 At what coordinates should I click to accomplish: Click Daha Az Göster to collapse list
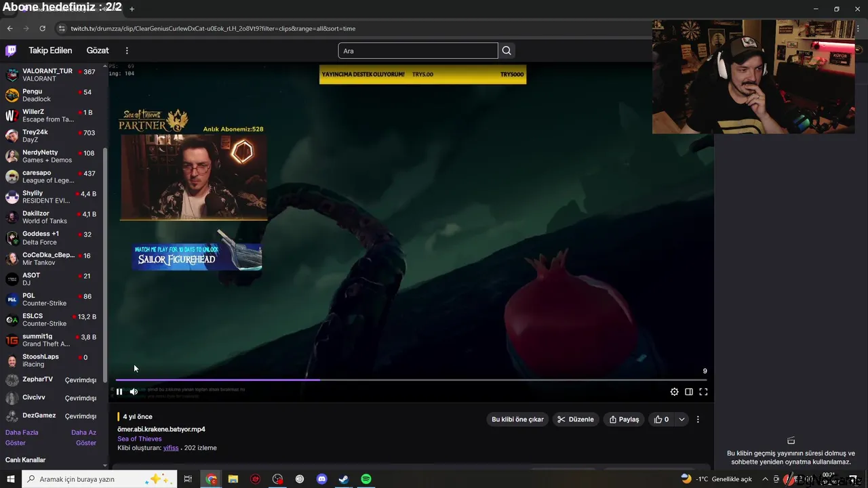(84, 437)
